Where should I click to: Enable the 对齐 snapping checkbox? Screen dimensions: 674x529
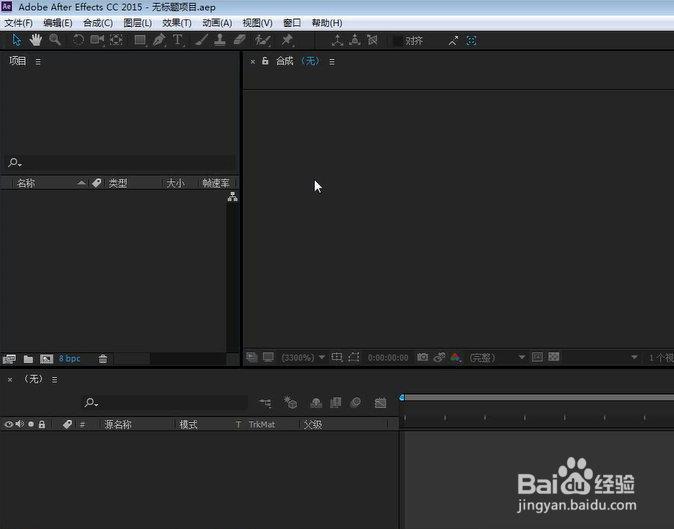398,41
